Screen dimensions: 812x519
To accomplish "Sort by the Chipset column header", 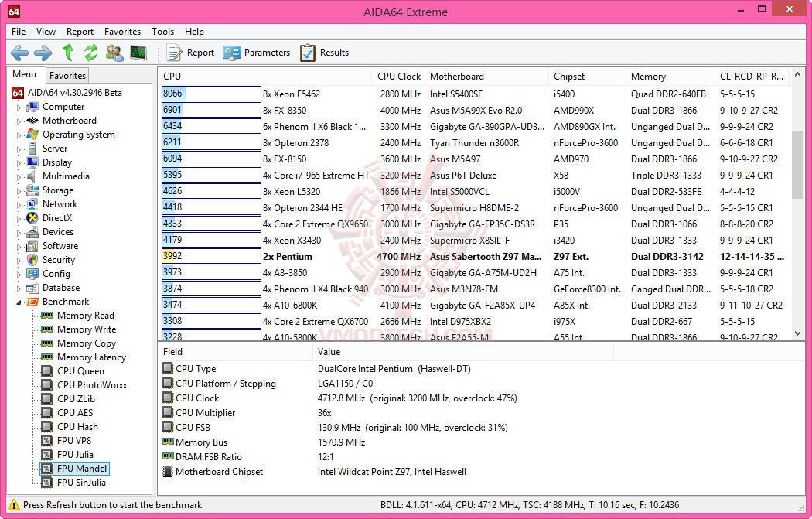I will [587, 76].
